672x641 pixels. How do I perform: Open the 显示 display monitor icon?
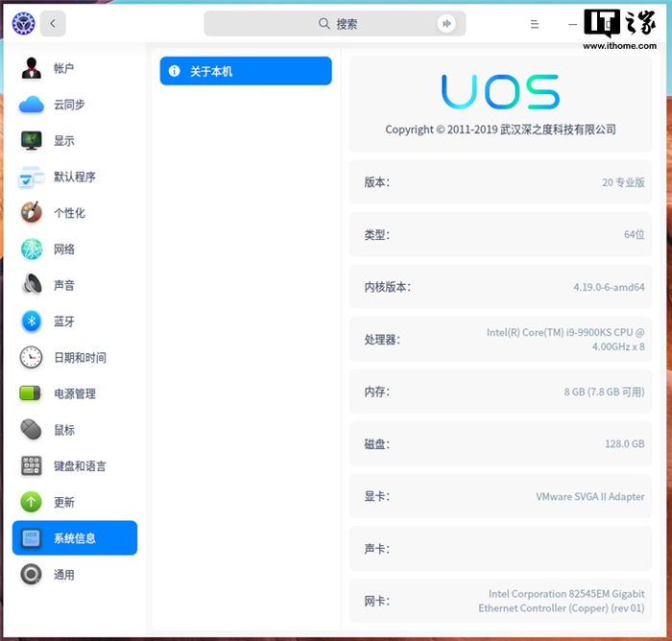click(32, 140)
